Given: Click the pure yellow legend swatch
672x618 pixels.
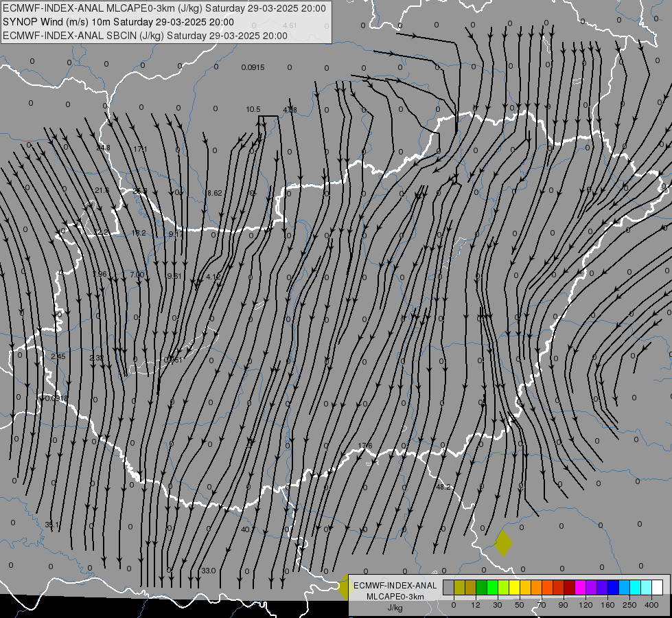Looking at the screenshot, I should [x=514, y=587].
